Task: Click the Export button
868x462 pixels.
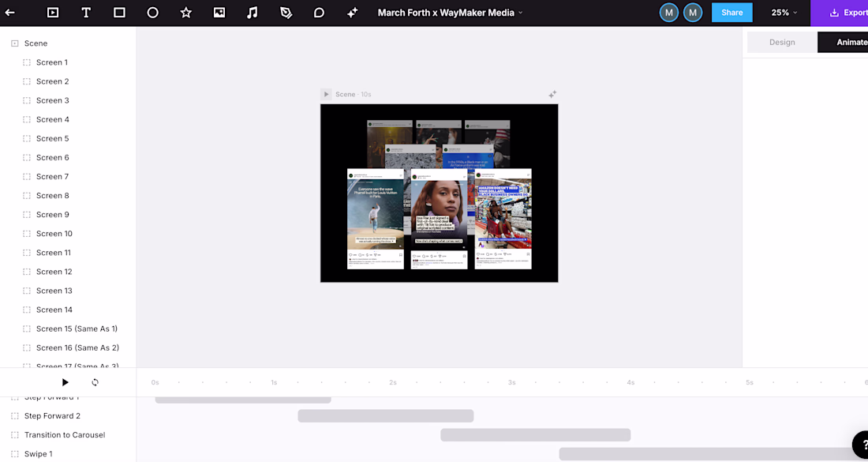Action: pyautogui.click(x=840, y=13)
